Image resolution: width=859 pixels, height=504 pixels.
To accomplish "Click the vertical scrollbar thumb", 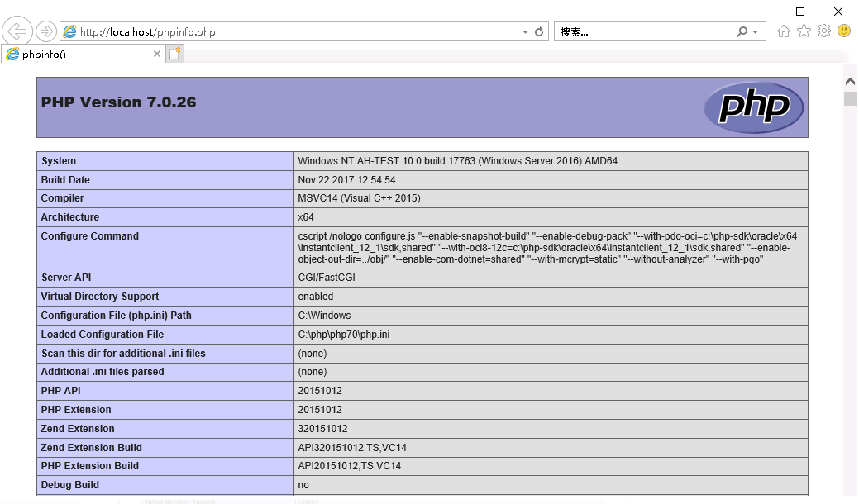I will click(849, 99).
